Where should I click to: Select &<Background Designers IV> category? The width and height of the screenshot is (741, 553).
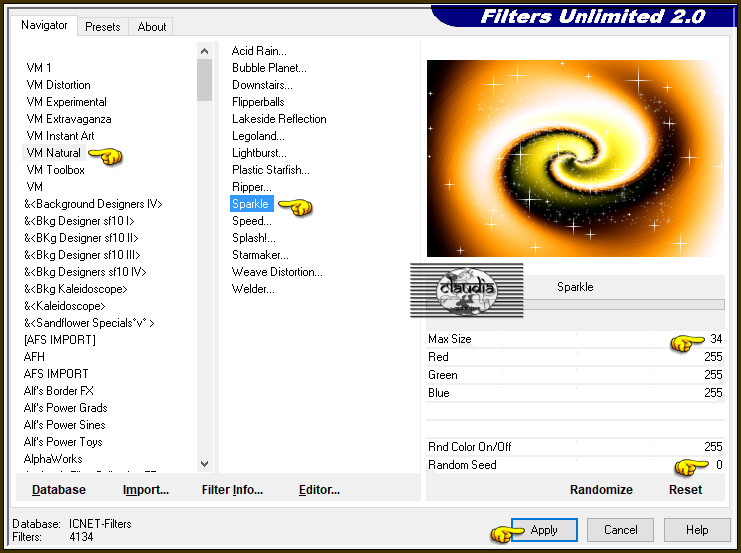tap(93, 204)
